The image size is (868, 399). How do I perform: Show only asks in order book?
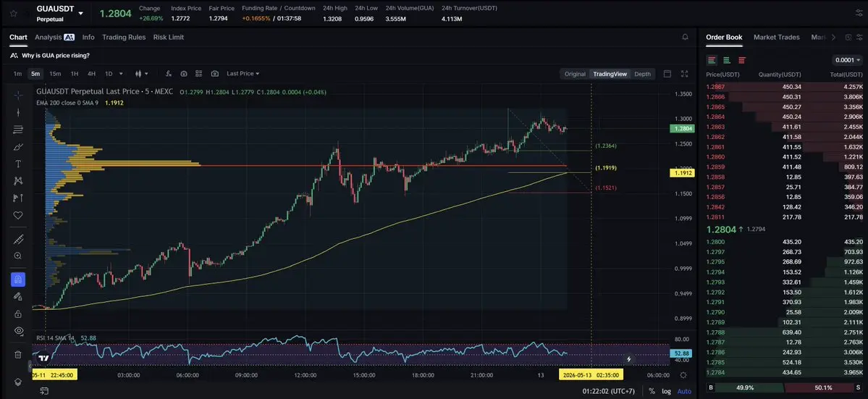pos(742,60)
